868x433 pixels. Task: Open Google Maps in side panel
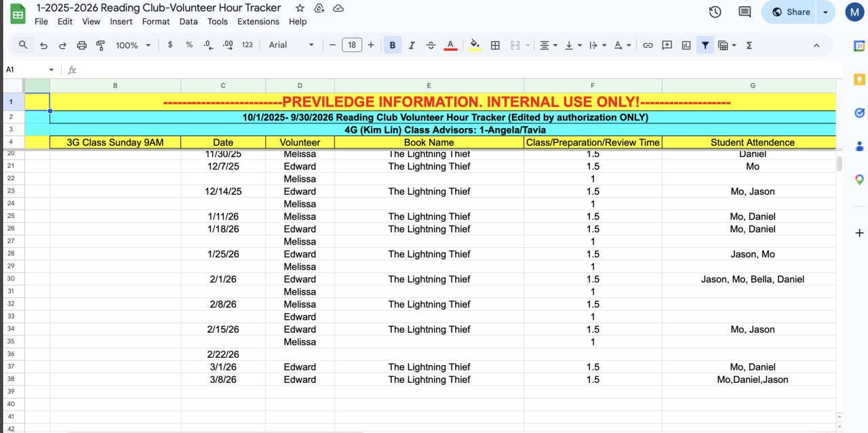point(859,180)
